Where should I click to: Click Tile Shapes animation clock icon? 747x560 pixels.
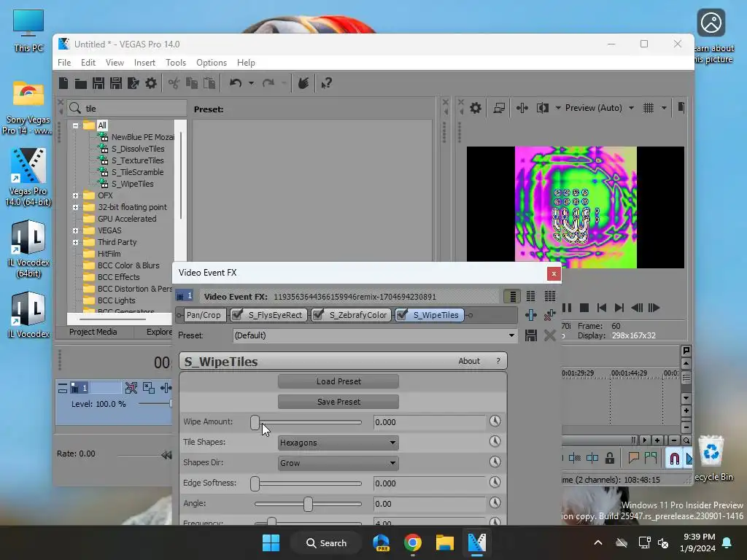coord(495,442)
